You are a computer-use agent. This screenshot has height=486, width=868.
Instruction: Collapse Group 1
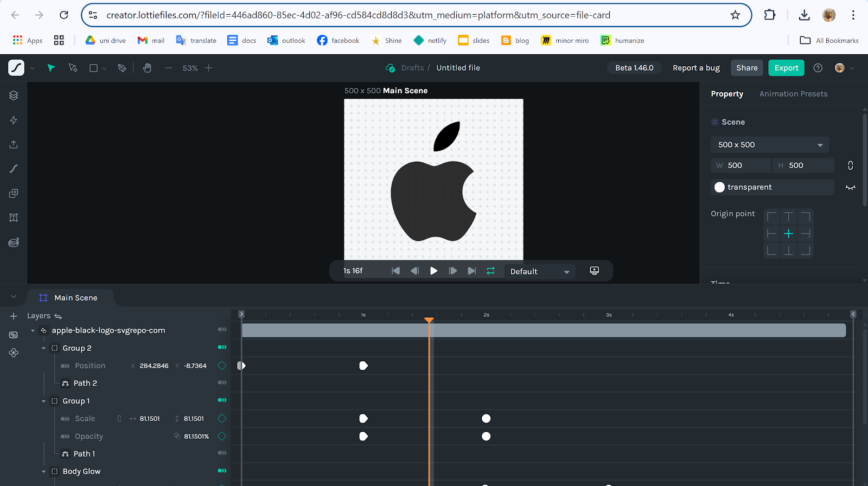point(43,401)
